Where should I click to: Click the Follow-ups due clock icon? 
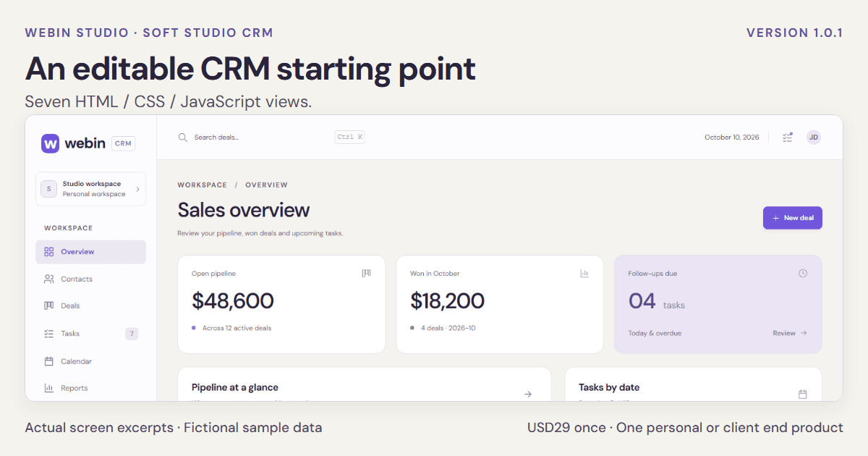coord(803,274)
